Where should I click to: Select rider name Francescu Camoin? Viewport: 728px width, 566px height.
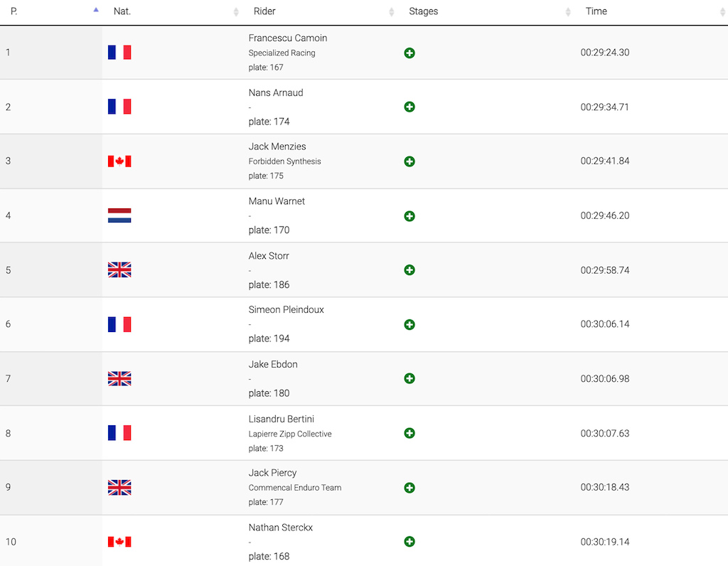tap(287, 38)
